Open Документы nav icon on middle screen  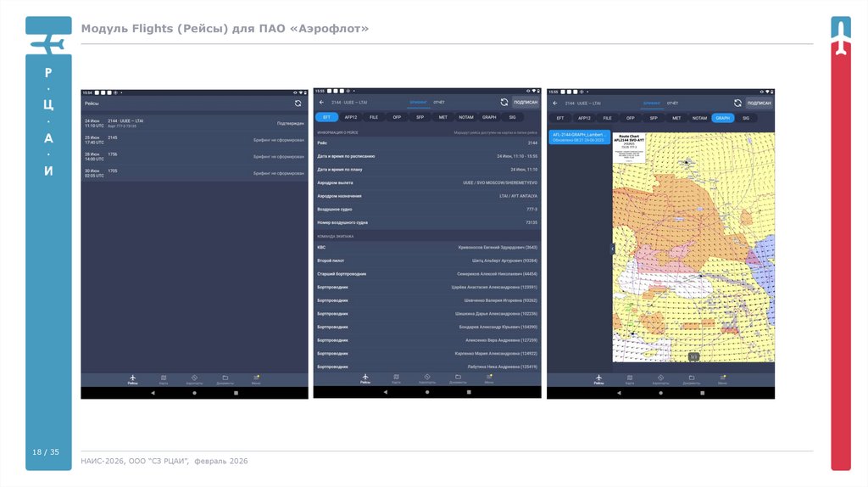(458, 378)
